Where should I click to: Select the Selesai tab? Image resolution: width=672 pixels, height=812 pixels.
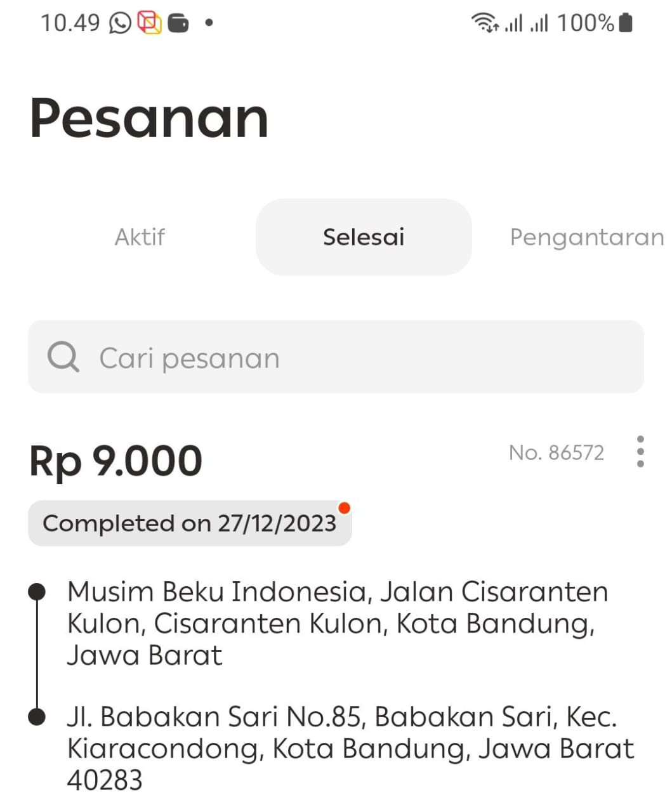tap(364, 237)
